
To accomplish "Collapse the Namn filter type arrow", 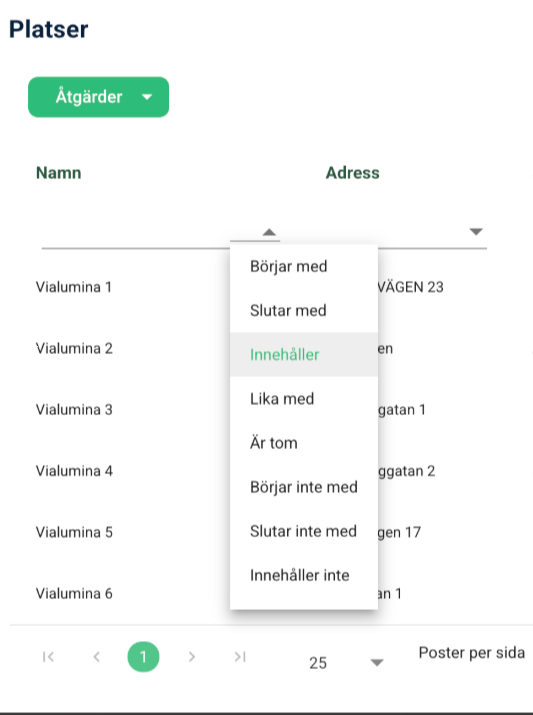I will pos(269,232).
